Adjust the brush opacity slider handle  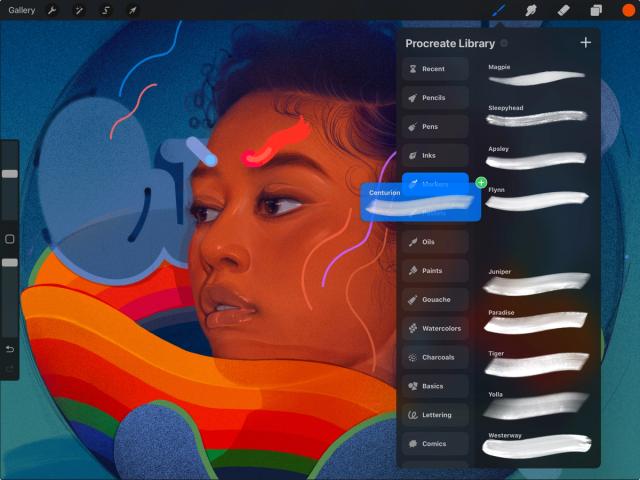10,262
